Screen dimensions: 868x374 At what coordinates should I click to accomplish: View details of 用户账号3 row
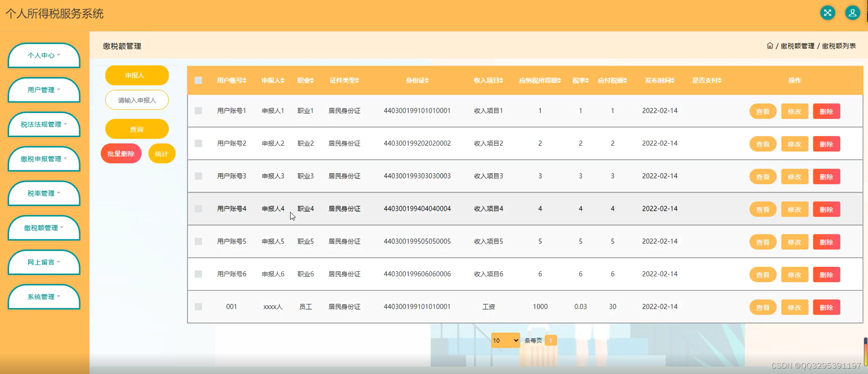tap(763, 177)
